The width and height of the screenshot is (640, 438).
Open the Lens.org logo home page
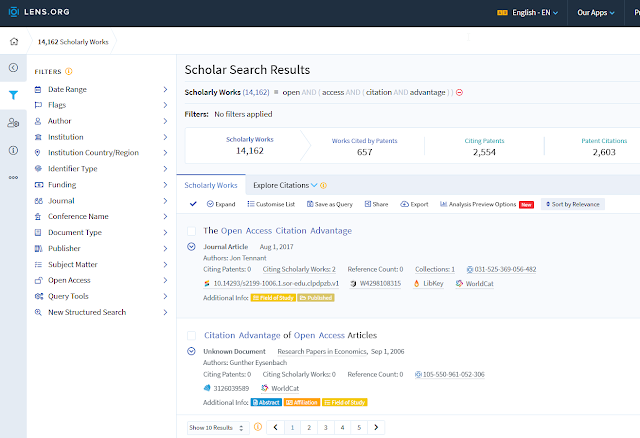pos(39,12)
